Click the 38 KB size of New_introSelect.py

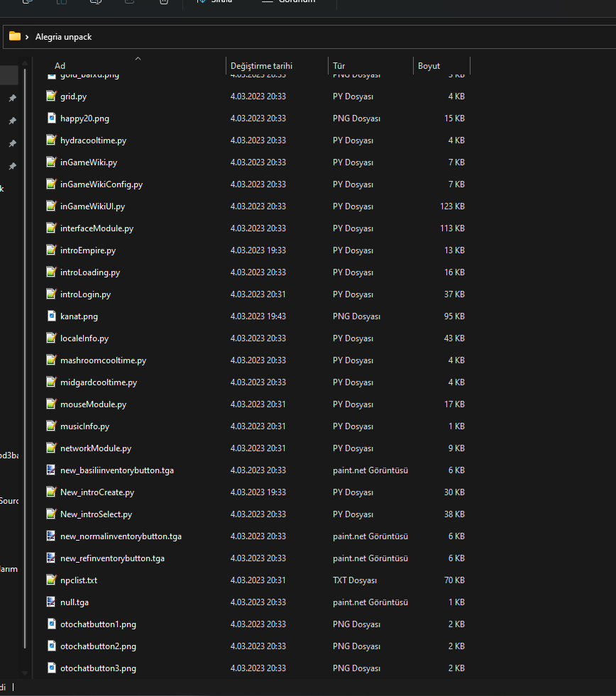(454, 514)
